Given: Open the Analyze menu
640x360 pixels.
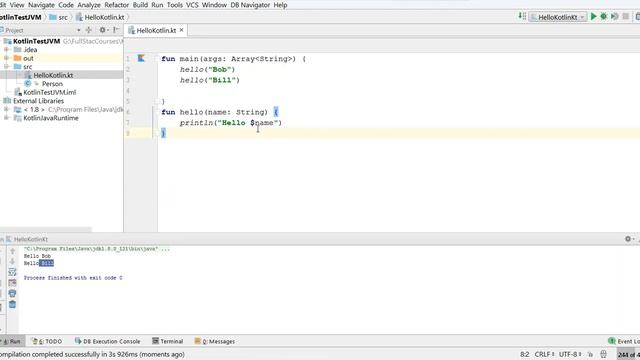Looking at the screenshot, I should pos(89,5).
